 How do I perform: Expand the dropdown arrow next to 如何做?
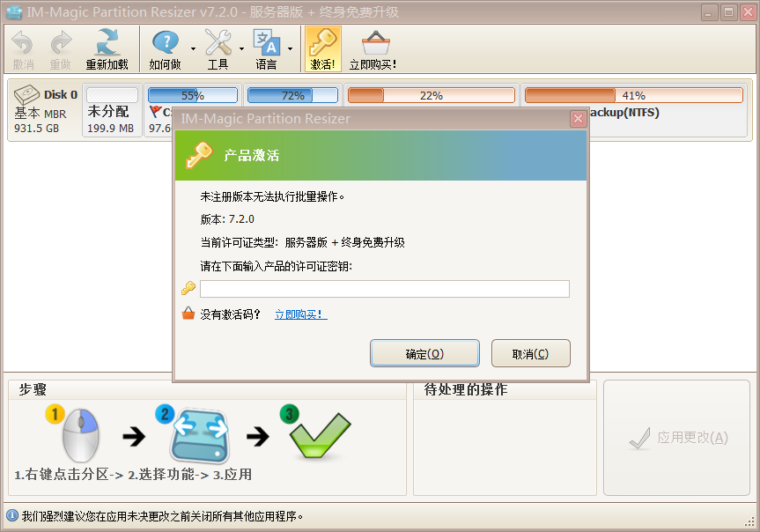point(193,48)
